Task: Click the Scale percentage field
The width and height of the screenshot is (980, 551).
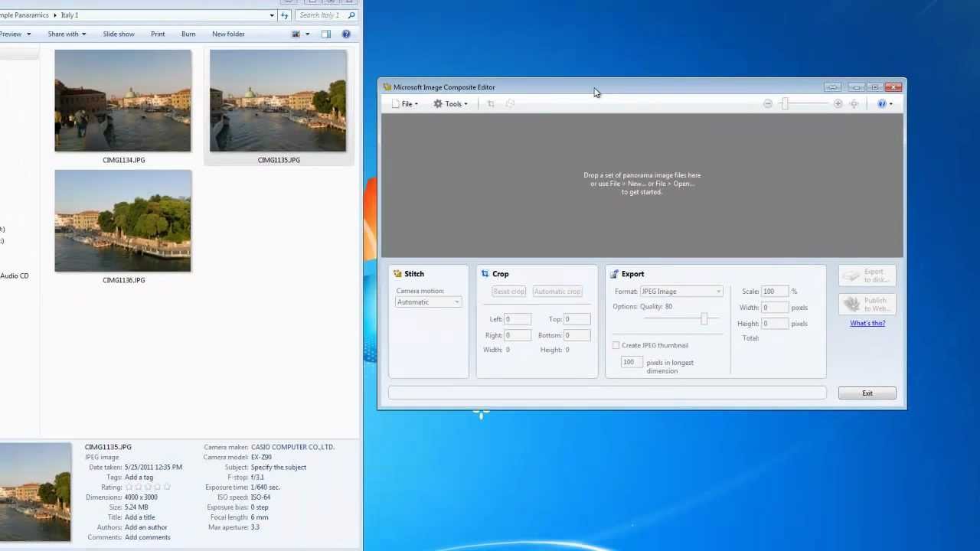Action: pos(775,292)
